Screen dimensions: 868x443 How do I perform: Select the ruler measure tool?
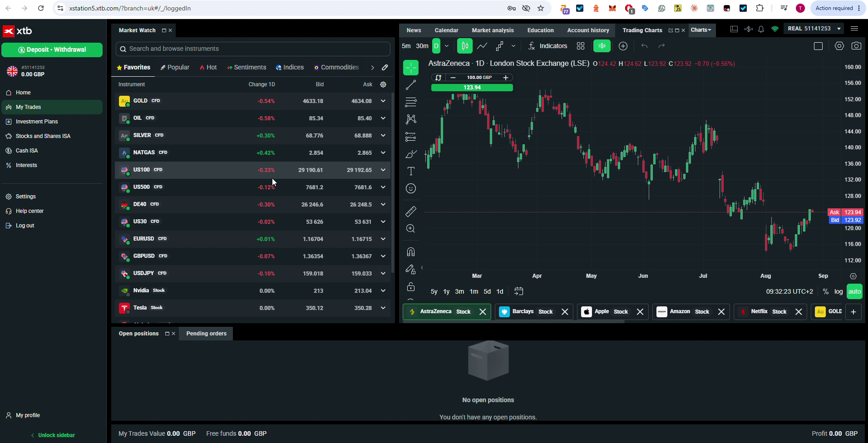point(411,211)
